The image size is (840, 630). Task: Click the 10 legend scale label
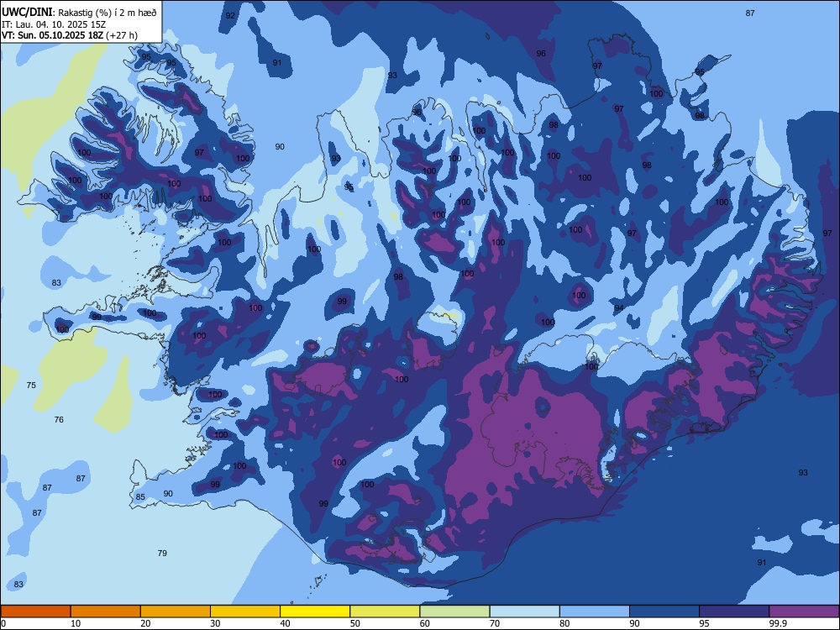pyautogui.click(x=76, y=623)
